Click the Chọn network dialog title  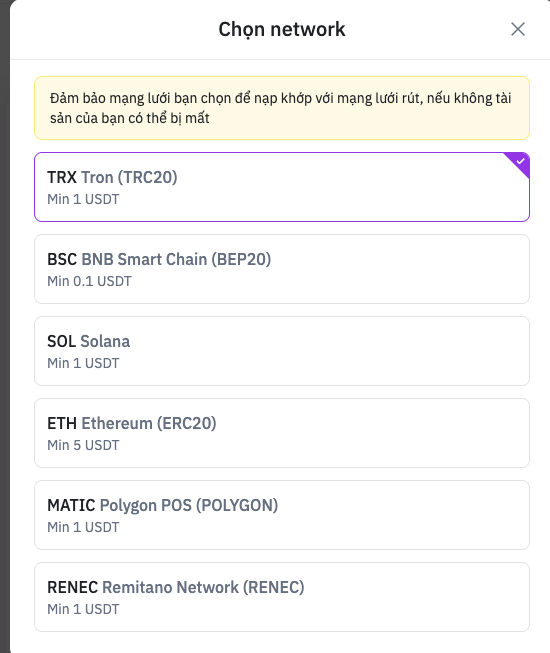pos(282,30)
